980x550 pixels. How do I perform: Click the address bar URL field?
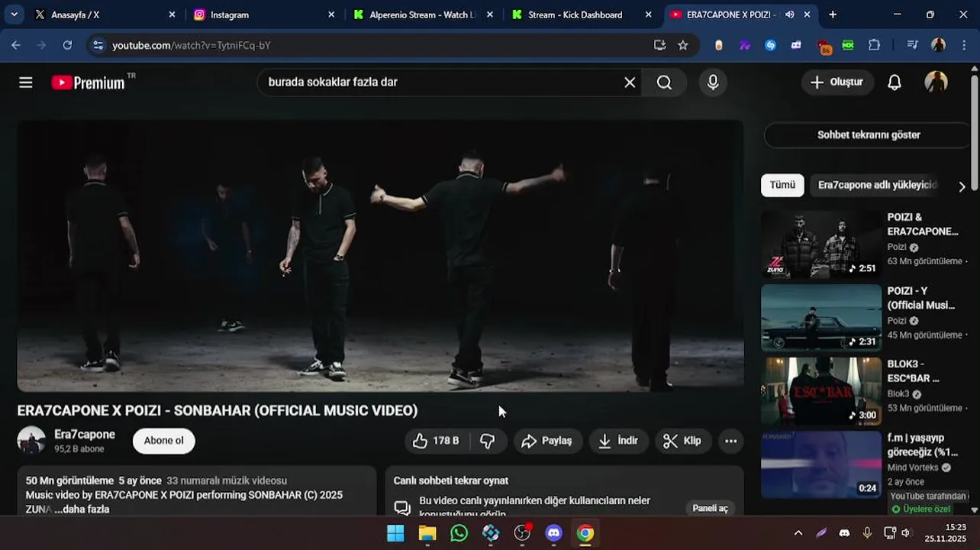[374, 46]
